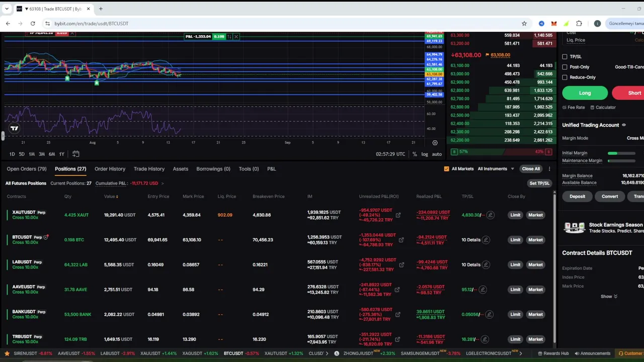The height and width of the screenshot is (362, 644).
Task: Edit TP/SL for AAVEUSDT position
Action: [x=482, y=290]
